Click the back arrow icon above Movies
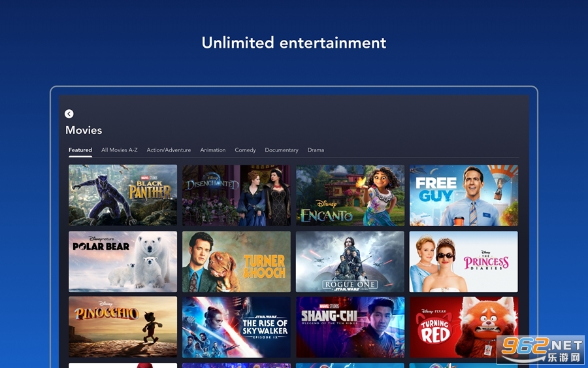This screenshot has width=588, height=368. coord(69,114)
